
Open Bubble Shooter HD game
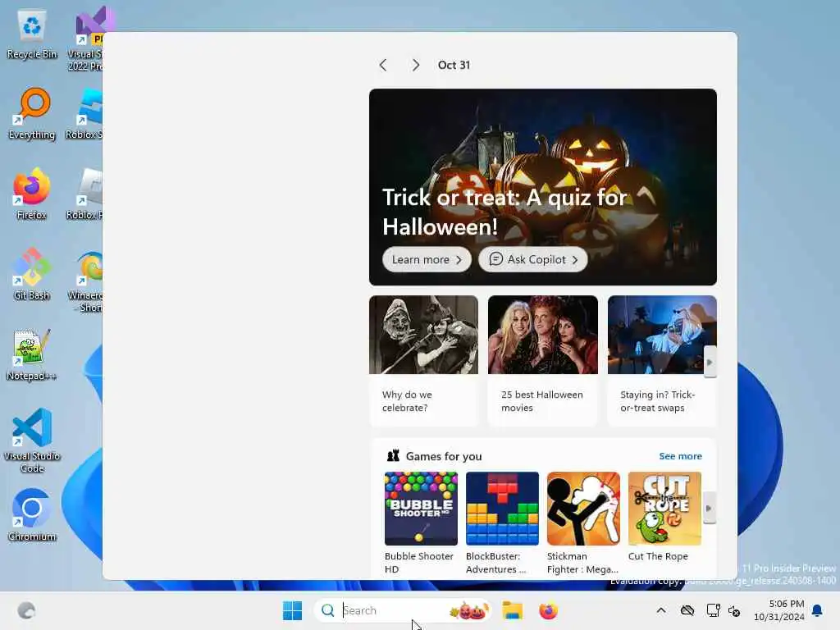421,523
